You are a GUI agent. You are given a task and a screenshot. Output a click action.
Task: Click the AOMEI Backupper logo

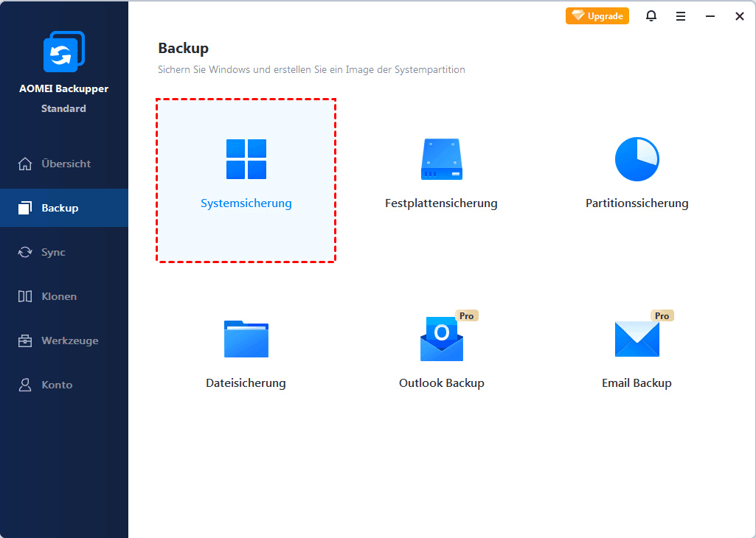tap(64, 52)
